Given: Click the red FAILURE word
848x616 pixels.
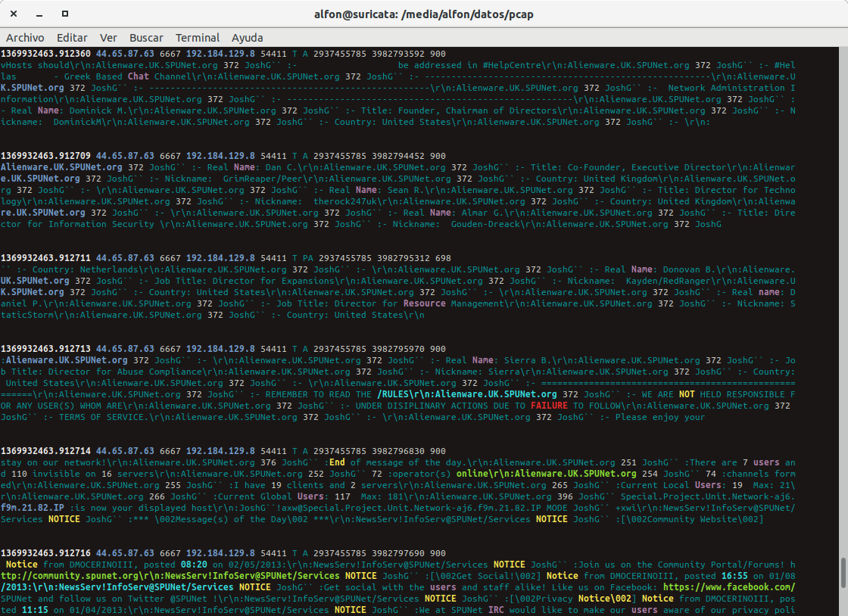Looking at the screenshot, I should [549, 406].
